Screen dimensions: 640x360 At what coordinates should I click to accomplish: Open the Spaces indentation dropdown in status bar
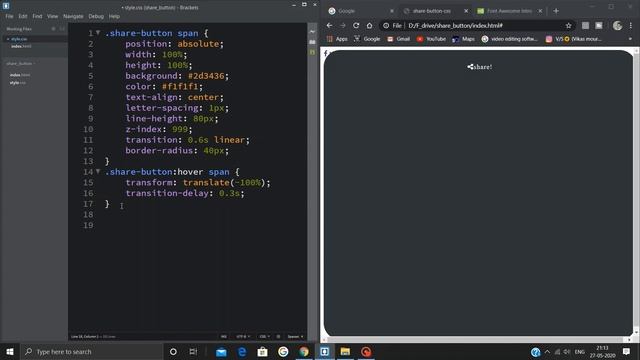(295, 337)
